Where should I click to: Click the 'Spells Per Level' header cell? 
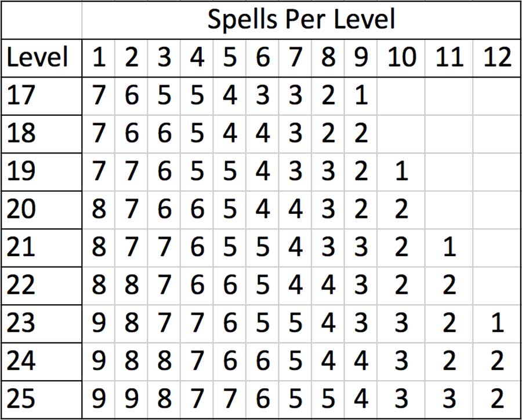301,20
